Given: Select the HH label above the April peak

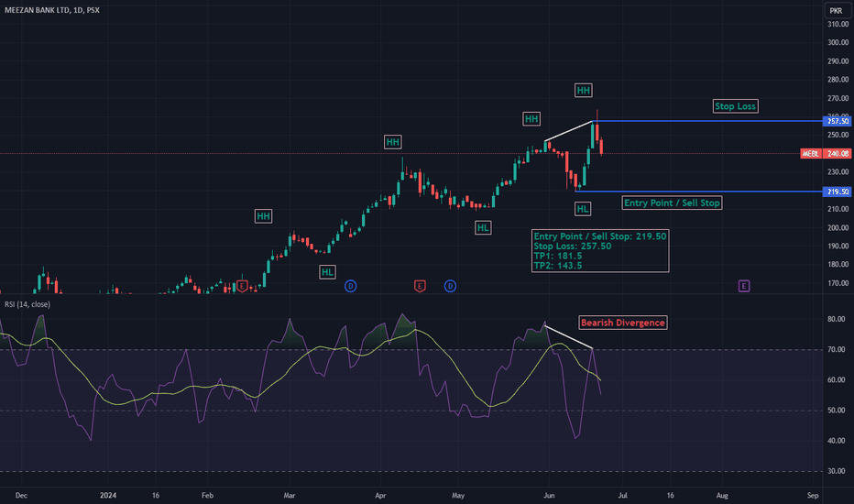Looking at the screenshot, I should click(393, 142).
